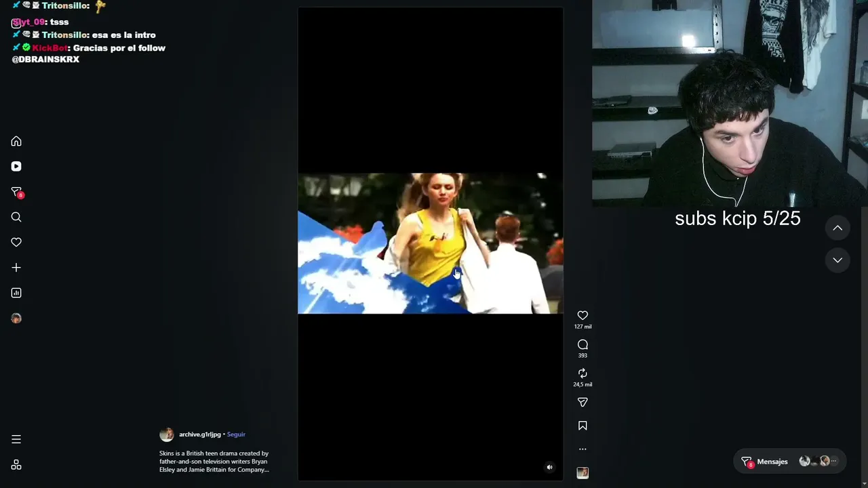Go to Instagram Home in sidebar
The width and height of the screenshot is (868, 488).
tap(16, 141)
